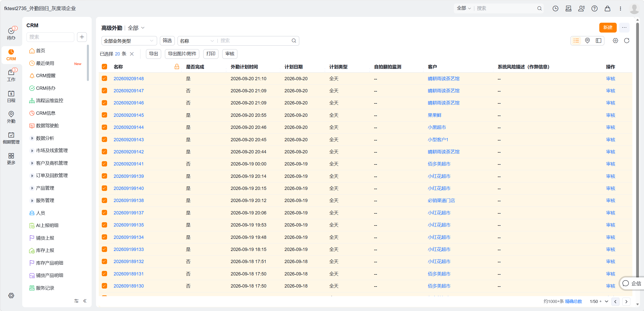This screenshot has height=311, width=644.
Task: Add new item with plus button in CRM panel
Action: point(82,37)
